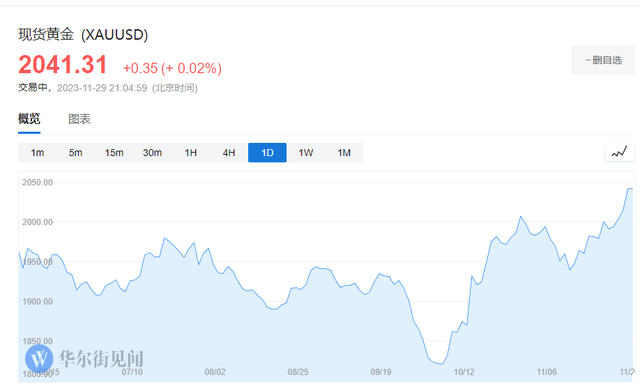Choose the 1W interval
Image resolution: width=640 pixels, height=384 pixels.
pyautogui.click(x=306, y=153)
